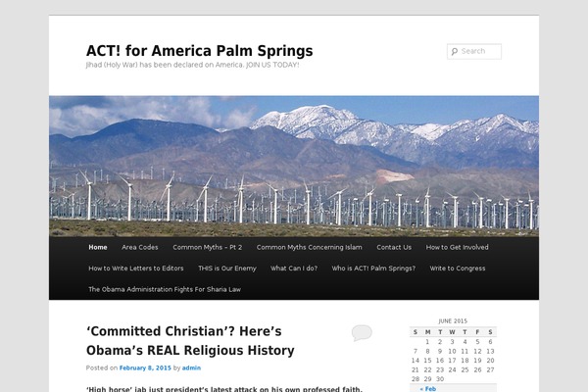
Task: Open the admin author link
Action: point(191,368)
